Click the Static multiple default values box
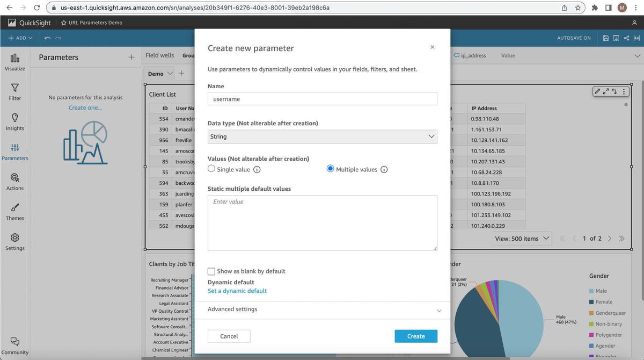Image resolution: width=644 pixels, height=360 pixels. (x=322, y=222)
